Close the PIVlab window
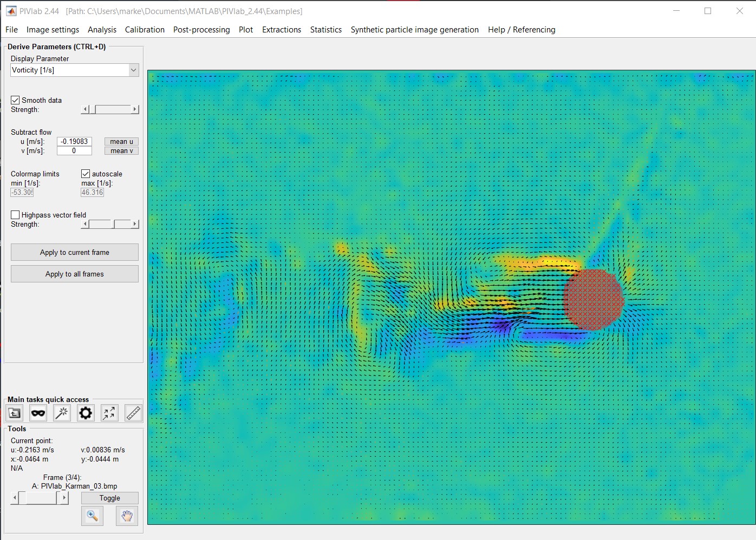The width and height of the screenshot is (756, 540). (x=740, y=11)
